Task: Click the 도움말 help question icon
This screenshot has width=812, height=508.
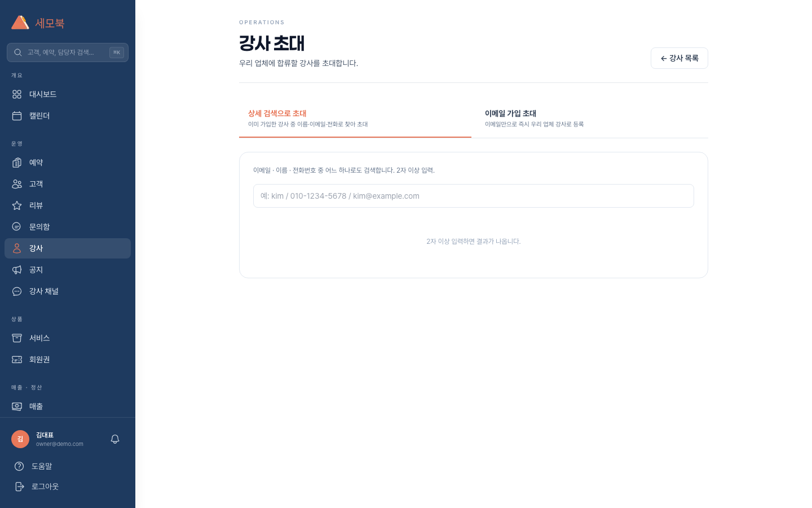Action: pyautogui.click(x=19, y=466)
